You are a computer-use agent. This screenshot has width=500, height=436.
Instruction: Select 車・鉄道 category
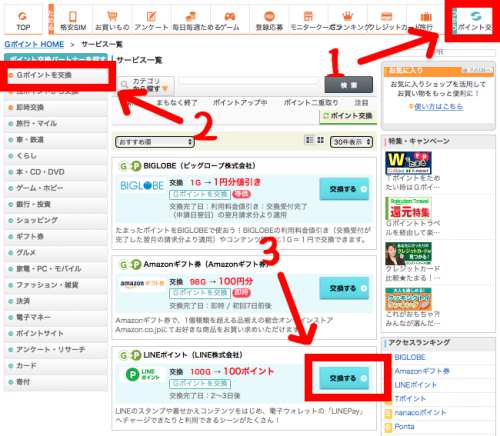[x=56, y=140]
